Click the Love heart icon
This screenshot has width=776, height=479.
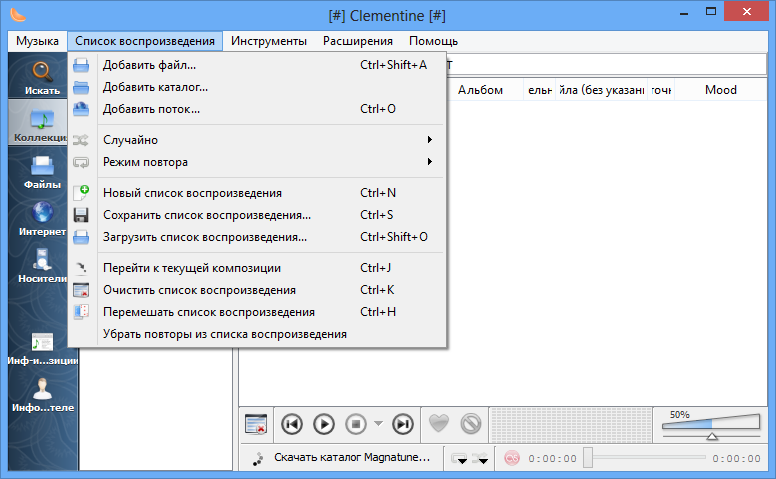[438, 424]
